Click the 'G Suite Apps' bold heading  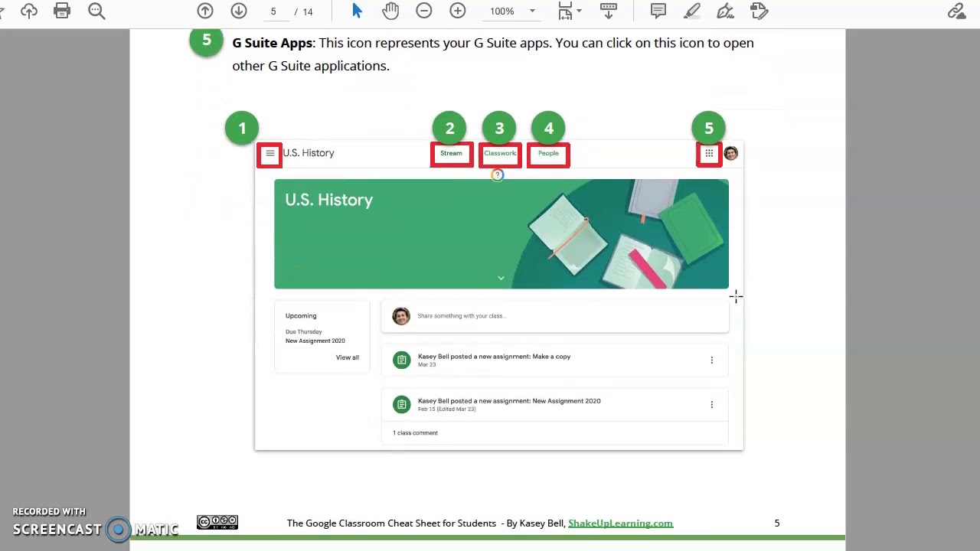(x=272, y=43)
